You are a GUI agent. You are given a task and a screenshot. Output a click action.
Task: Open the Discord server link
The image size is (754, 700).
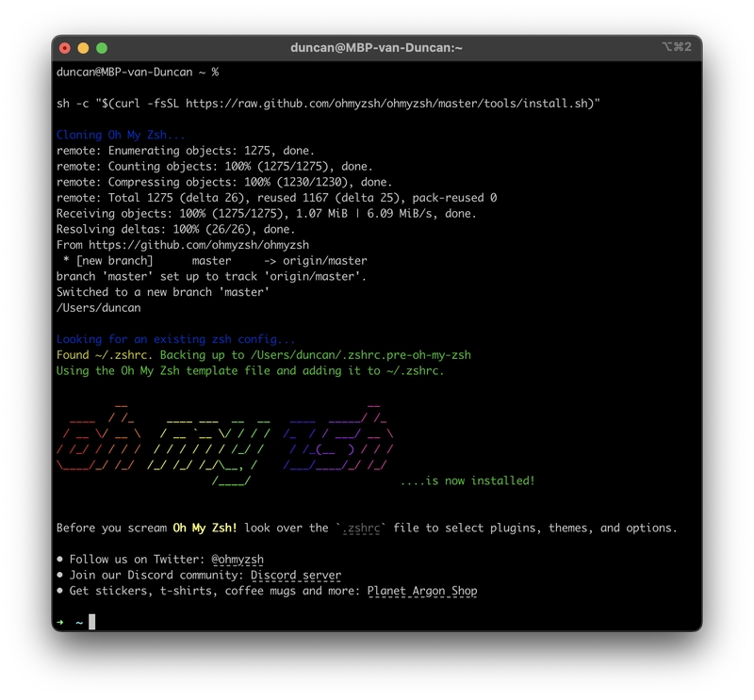[x=296, y=576]
